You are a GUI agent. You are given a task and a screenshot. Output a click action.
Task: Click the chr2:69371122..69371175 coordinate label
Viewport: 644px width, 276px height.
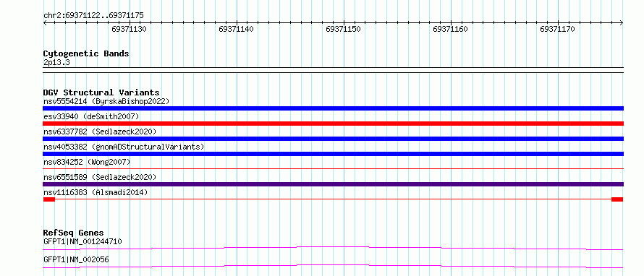click(93, 16)
